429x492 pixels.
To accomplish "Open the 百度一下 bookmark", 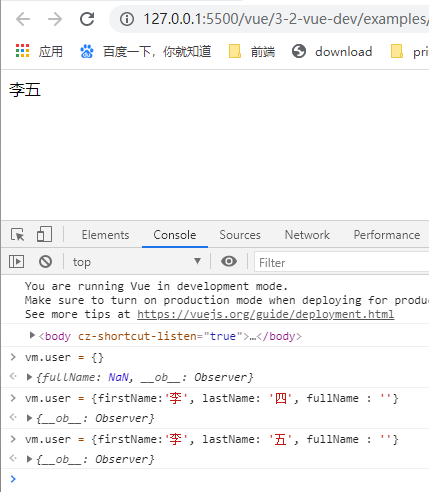I will point(145,52).
